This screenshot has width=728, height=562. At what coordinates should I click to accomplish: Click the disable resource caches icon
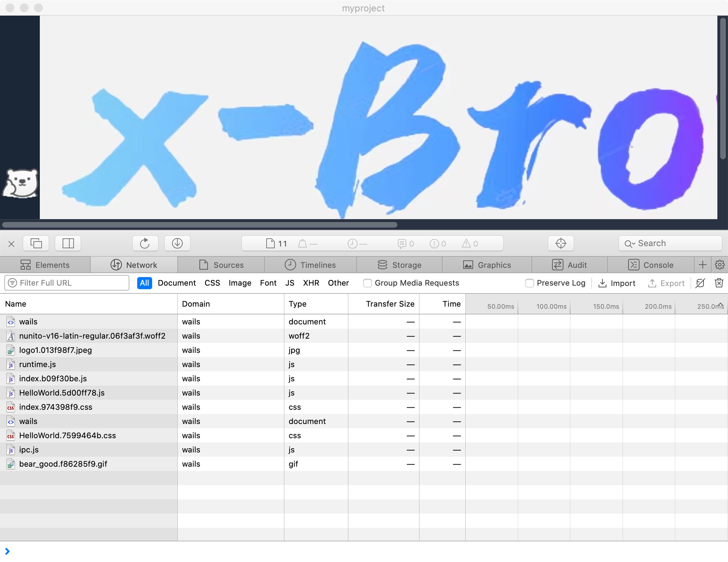pos(700,283)
